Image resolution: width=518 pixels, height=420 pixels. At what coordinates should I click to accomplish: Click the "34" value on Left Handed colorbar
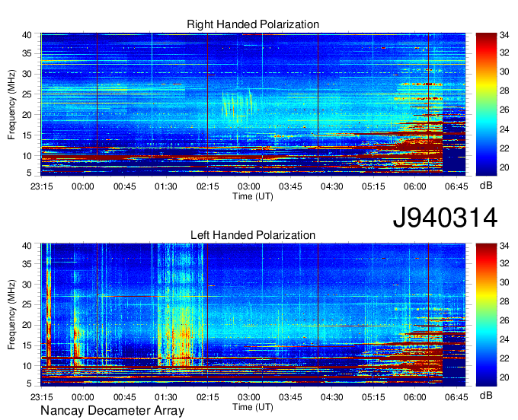[504, 246]
